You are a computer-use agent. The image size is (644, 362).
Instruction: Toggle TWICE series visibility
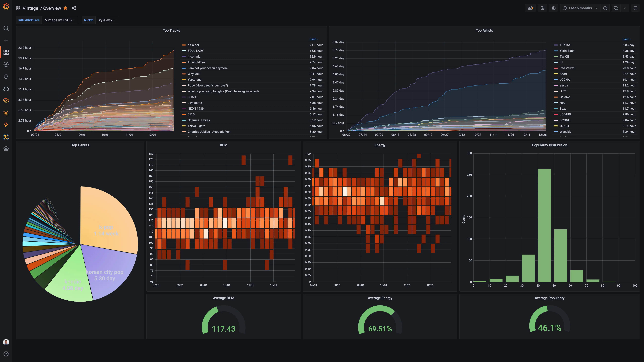pos(564,56)
